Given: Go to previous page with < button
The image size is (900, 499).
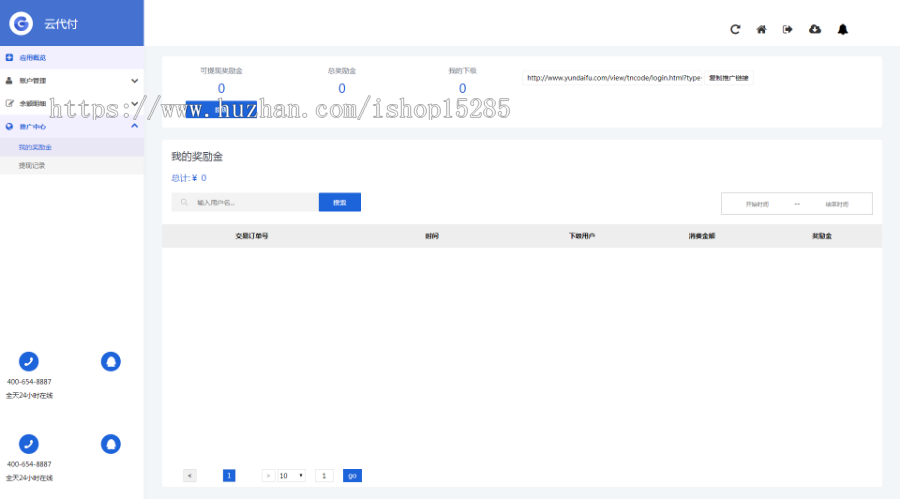Looking at the screenshot, I should tap(190, 475).
